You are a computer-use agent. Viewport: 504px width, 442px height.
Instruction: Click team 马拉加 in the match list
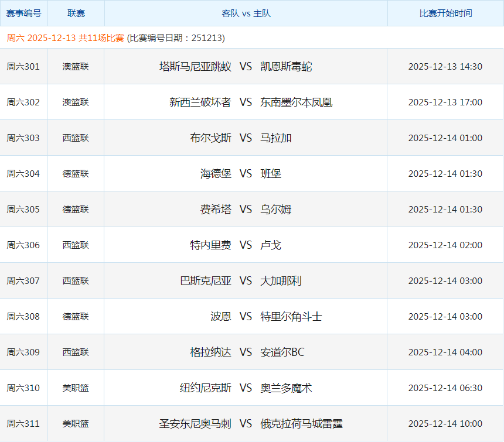point(276,138)
